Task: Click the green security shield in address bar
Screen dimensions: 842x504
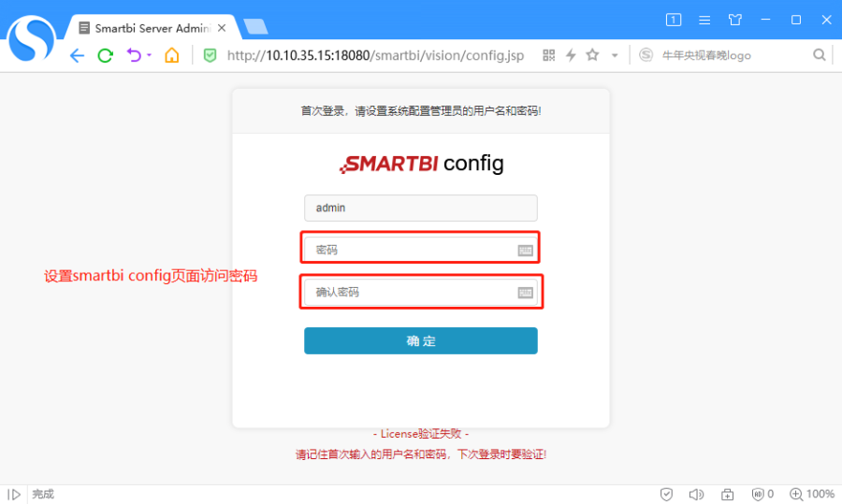Action: click(210, 55)
